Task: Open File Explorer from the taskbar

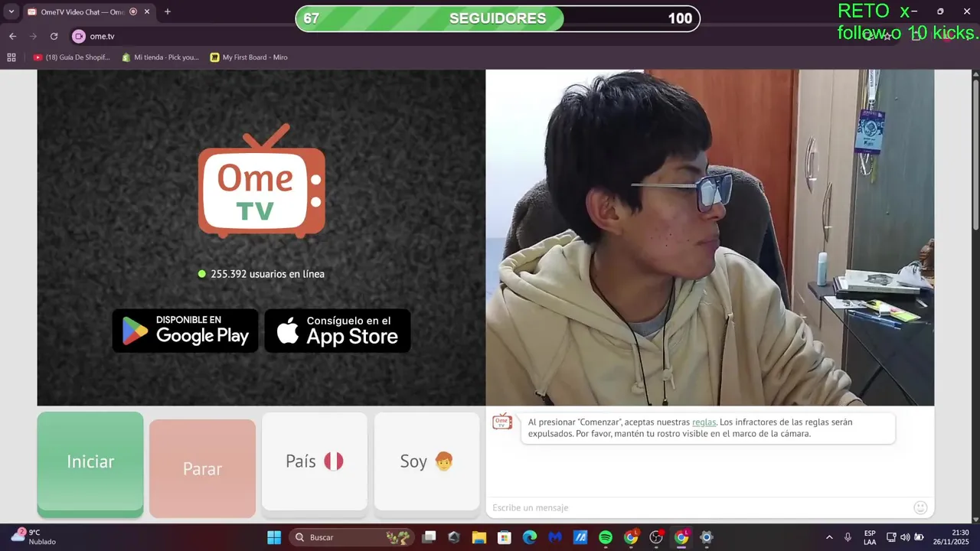Action: 479,537
